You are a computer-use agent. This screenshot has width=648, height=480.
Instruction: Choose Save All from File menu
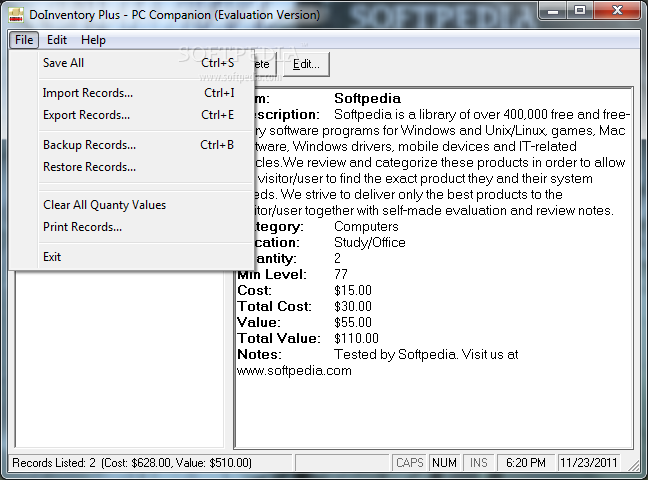pos(138,63)
